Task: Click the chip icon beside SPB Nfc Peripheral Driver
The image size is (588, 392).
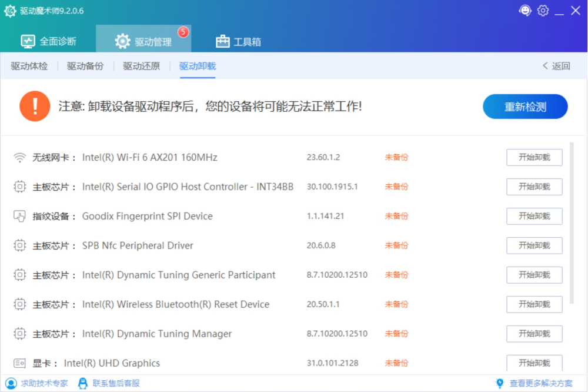Action: 19,245
